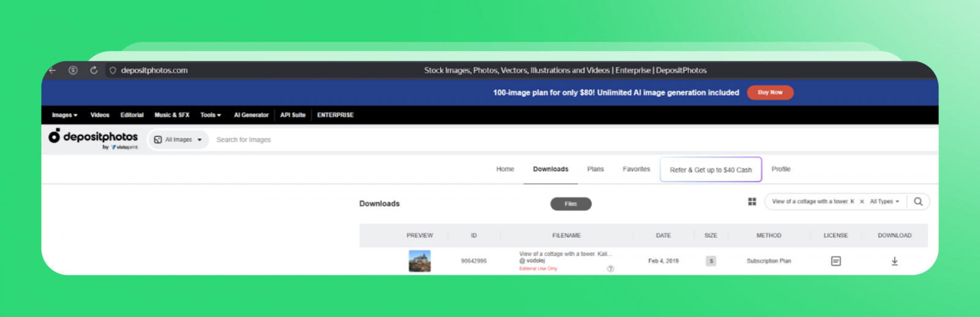
Task: Click the LICENSE column header
Action: [x=835, y=235]
